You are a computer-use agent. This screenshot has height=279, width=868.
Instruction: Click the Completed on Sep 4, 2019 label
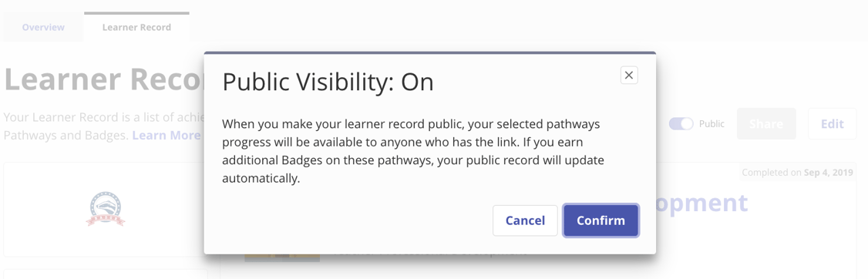pyautogui.click(x=797, y=173)
